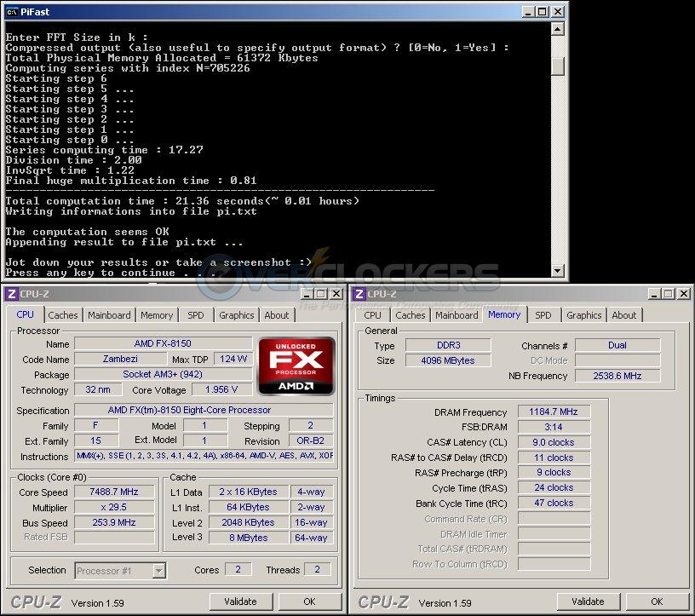This screenshot has width=695, height=616.
Task: Click the PiFast scrollbar down arrow
Action: click(x=557, y=271)
